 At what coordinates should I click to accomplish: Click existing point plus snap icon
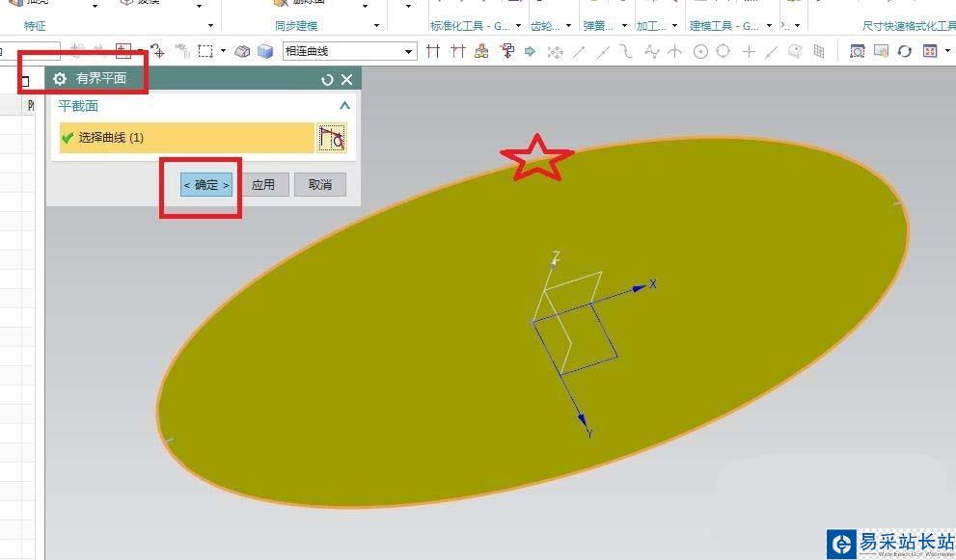pos(749,52)
